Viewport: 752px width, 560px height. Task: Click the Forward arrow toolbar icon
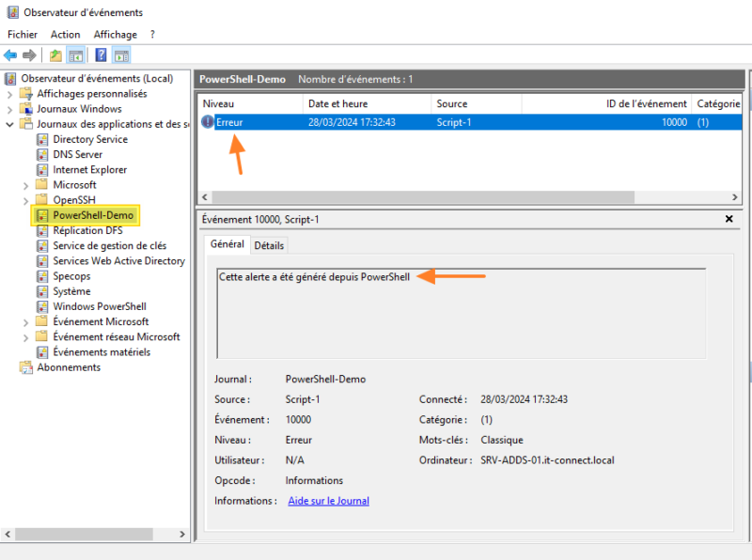click(x=29, y=55)
